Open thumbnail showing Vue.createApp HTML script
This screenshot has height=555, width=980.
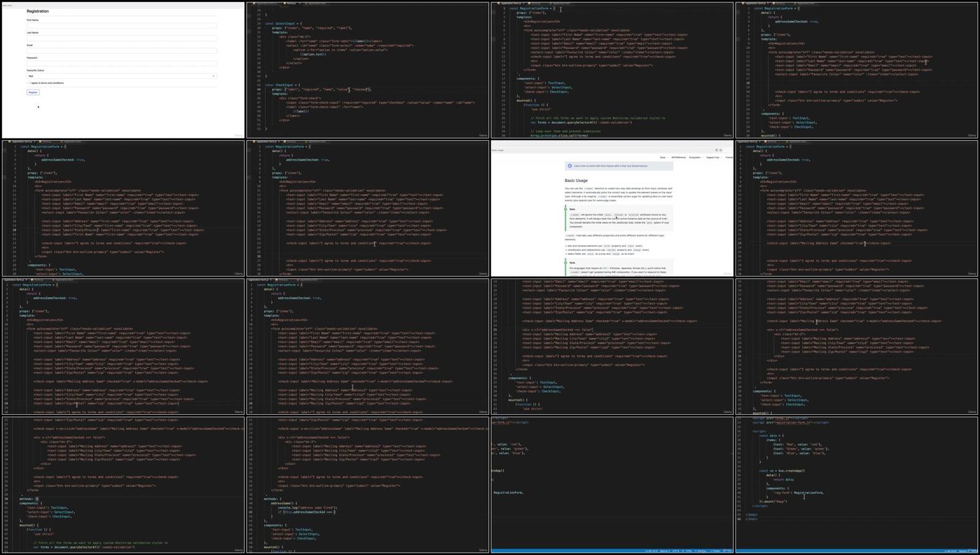(857, 485)
